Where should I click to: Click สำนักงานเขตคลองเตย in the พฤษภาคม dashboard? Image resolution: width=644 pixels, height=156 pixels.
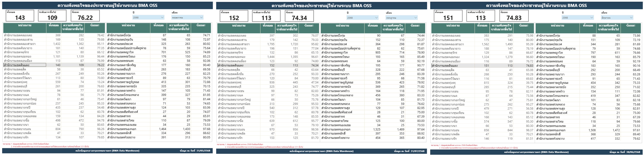18,35
